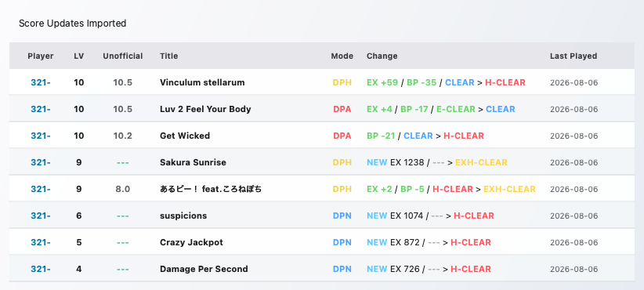Click EX +2 change value
644x290 pixels.
[379, 190]
